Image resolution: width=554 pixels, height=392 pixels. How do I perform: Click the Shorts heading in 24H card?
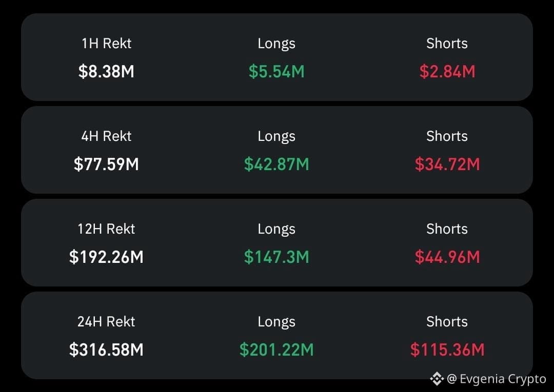[447, 322]
